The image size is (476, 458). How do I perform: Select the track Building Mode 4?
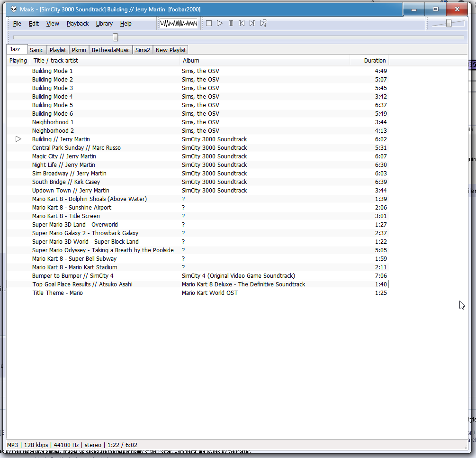[x=198, y=96]
